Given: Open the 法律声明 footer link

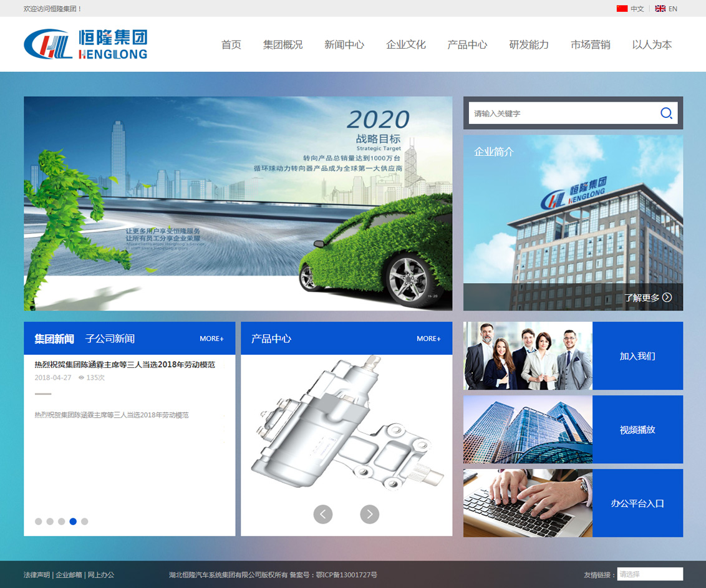Looking at the screenshot, I should [x=37, y=575].
